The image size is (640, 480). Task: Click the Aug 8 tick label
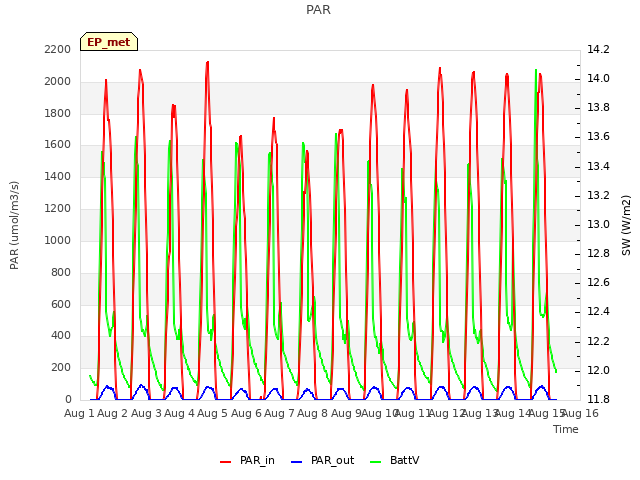pyautogui.click(x=312, y=413)
